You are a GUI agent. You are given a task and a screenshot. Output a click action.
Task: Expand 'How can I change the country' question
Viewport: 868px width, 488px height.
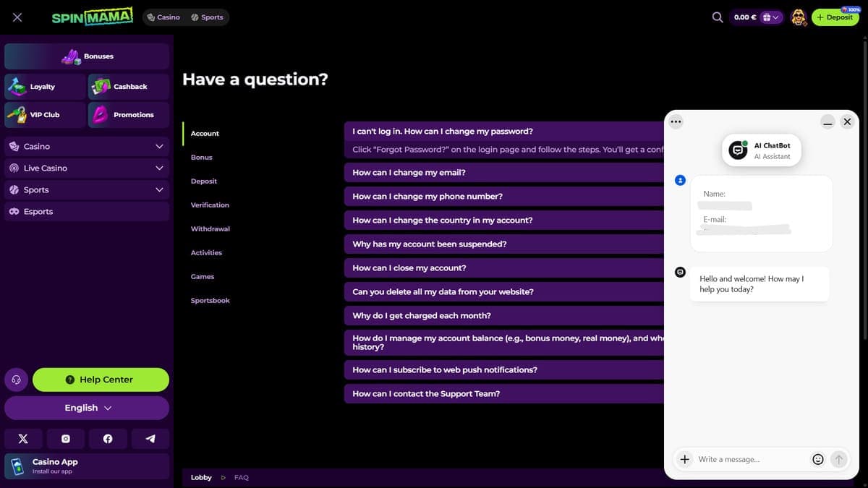pos(504,220)
